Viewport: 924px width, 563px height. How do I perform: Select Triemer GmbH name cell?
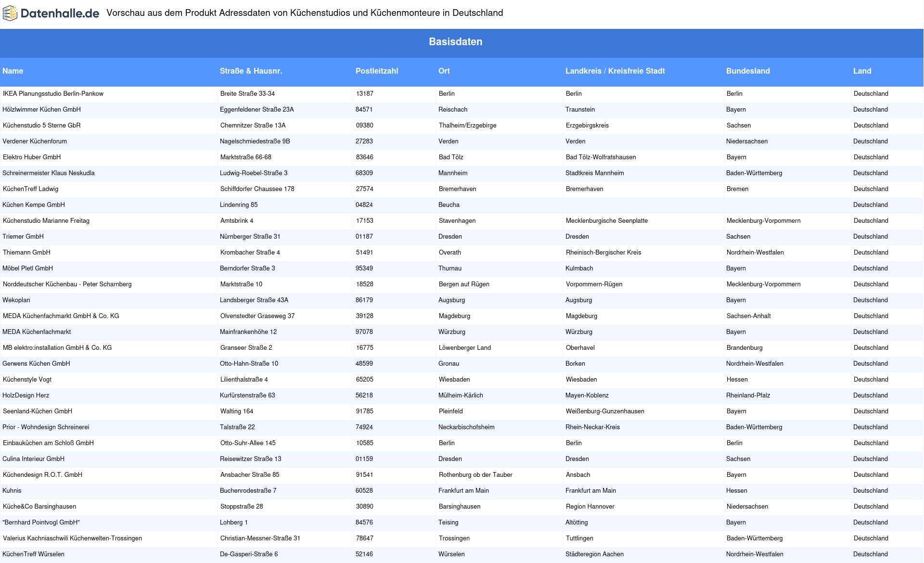(x=23, y=237)
